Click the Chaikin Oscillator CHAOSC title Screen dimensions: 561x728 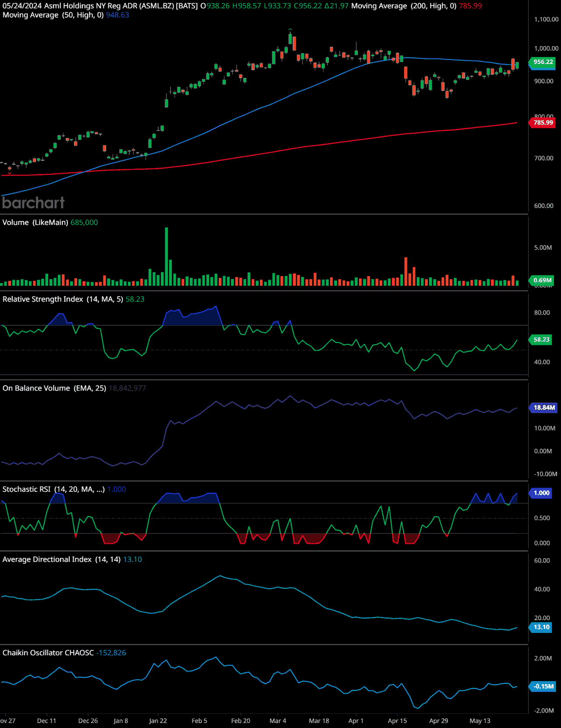click(48, 653)
